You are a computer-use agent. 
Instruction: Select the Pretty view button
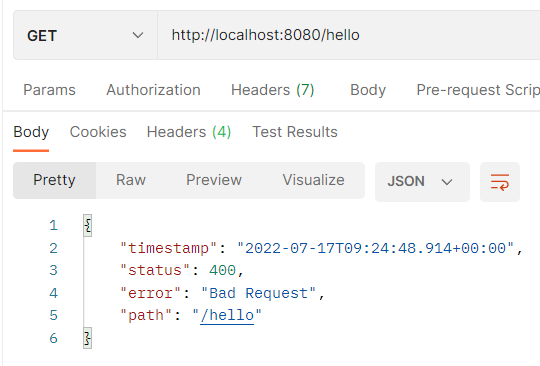[54, 180]
